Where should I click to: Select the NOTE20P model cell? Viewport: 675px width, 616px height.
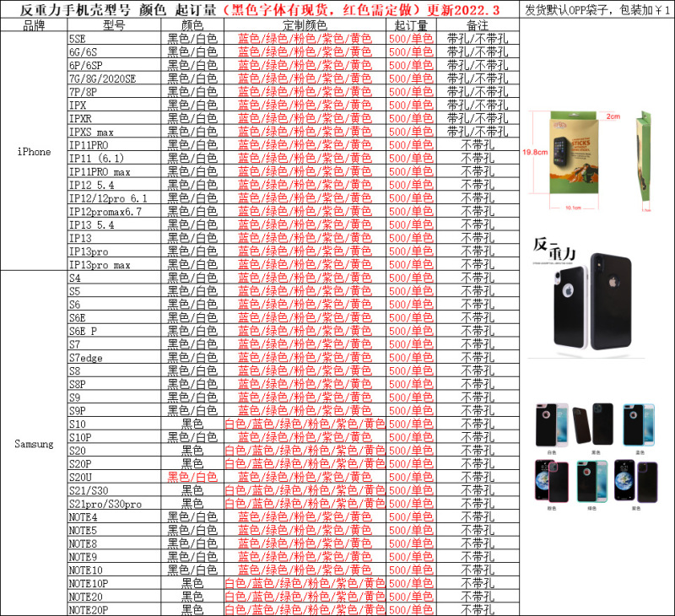coord(114,609)
